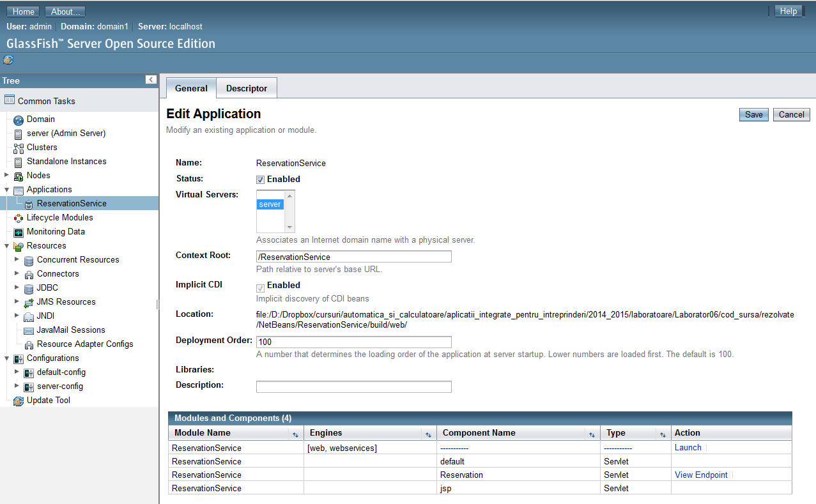Click the Configurations icon
The height and width of the screenshot is (504, 816).
click(19, 358)
